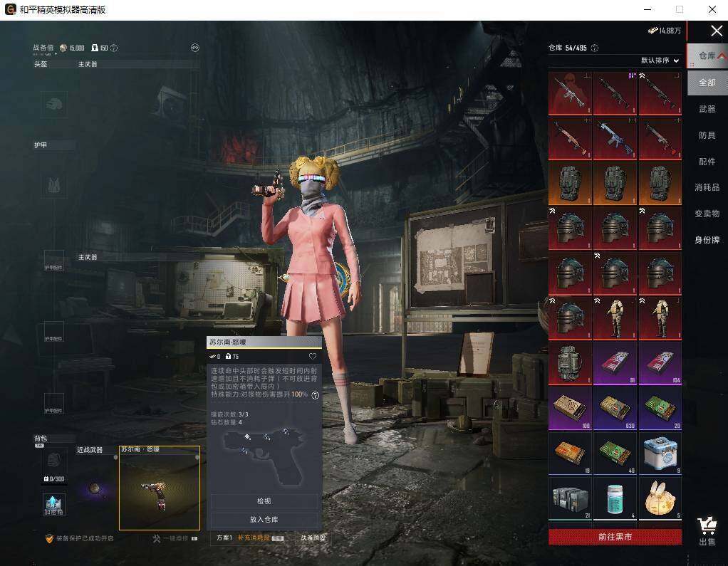Minimize the 和平精英模拟器高清版 window
728x566 pixels.
click(x=648, y=9)
